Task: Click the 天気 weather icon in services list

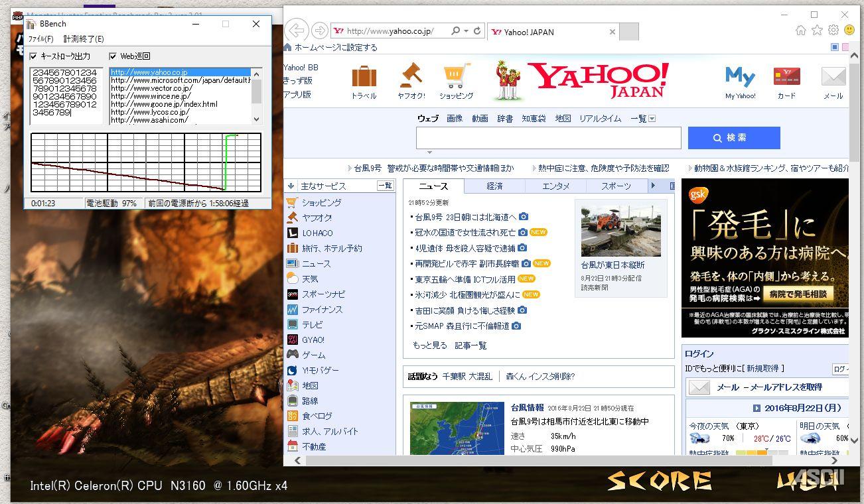Action: click(x=293, y=279)
